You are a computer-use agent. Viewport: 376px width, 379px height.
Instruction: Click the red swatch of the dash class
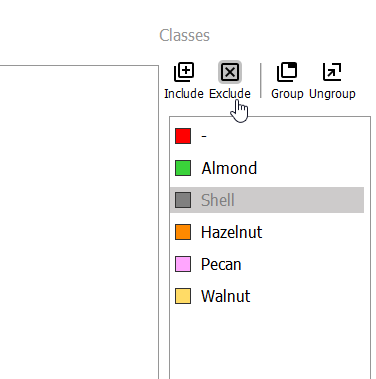(x=183, y=136)
